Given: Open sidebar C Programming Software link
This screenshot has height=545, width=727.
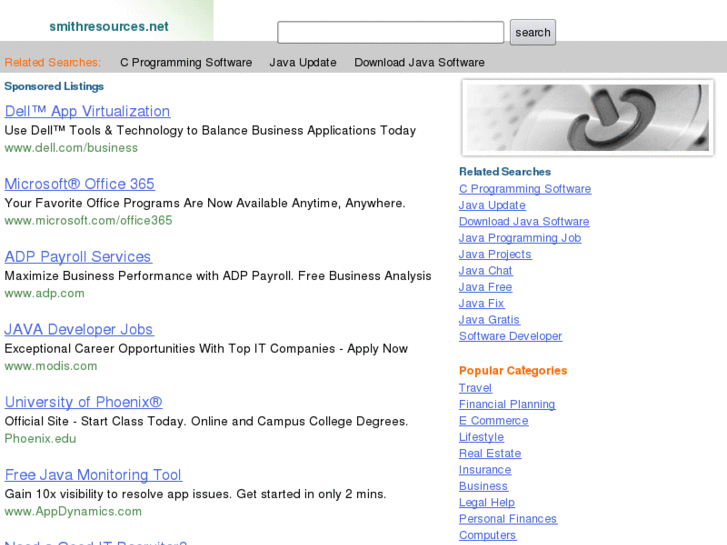Looking at the screenshot, I should click(x=525, y=189).
